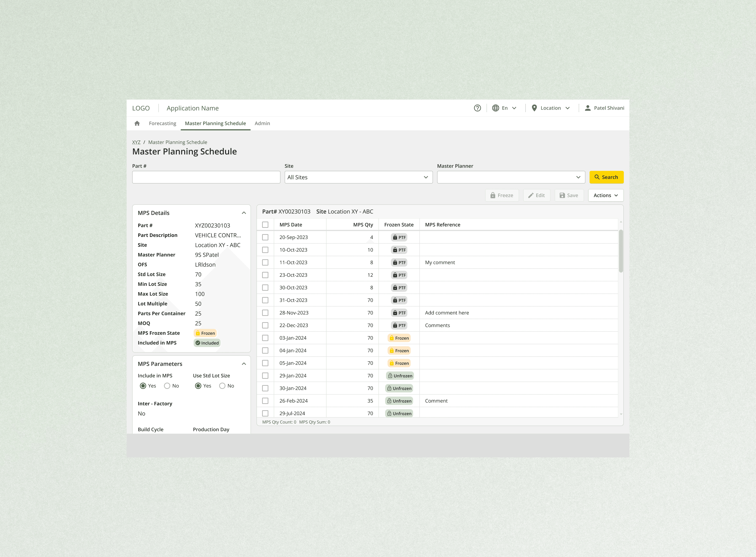Click the globe language icon

tap(495, 108)
